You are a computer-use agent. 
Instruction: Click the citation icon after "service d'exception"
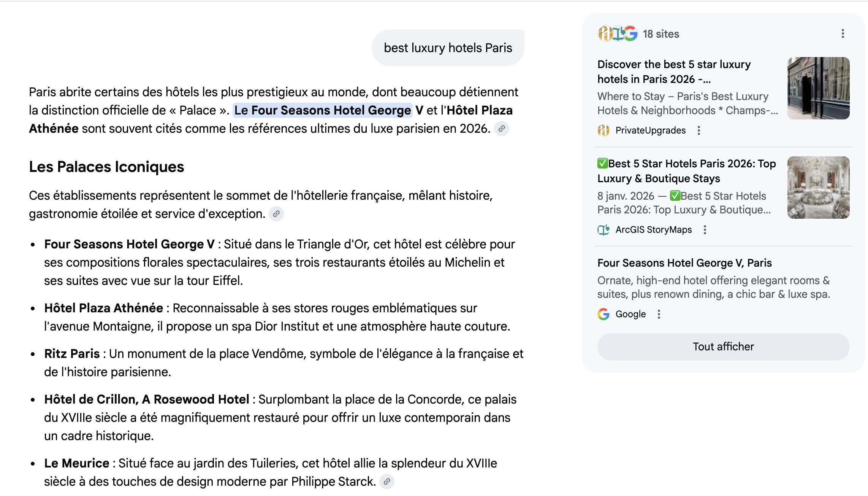click(277, 215)
